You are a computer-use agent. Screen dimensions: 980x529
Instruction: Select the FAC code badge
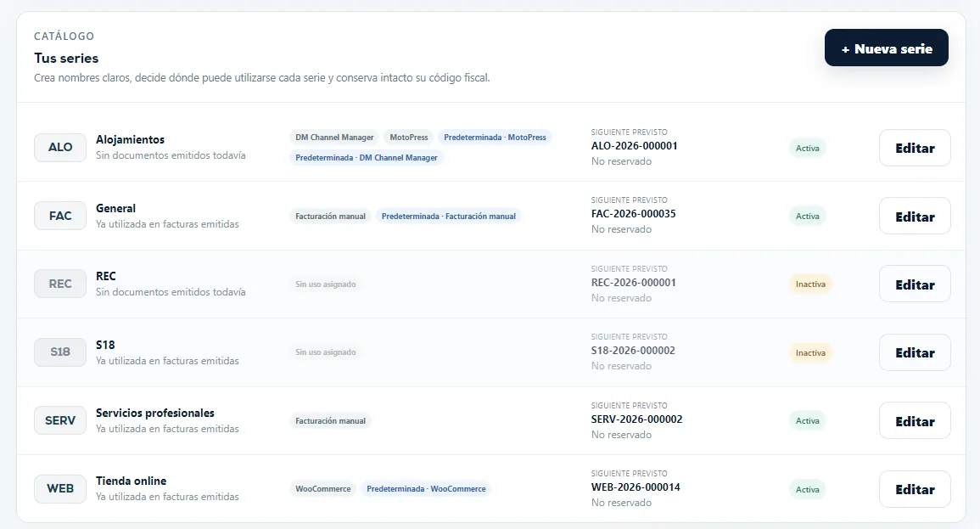60,216
